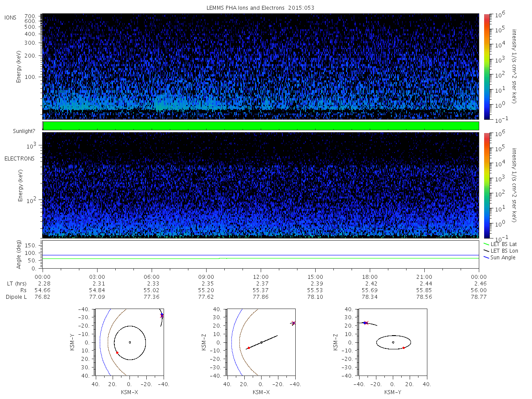532x399 pixels.
Task: Click the ELECTRONS panel label
Action: [19, 158]
